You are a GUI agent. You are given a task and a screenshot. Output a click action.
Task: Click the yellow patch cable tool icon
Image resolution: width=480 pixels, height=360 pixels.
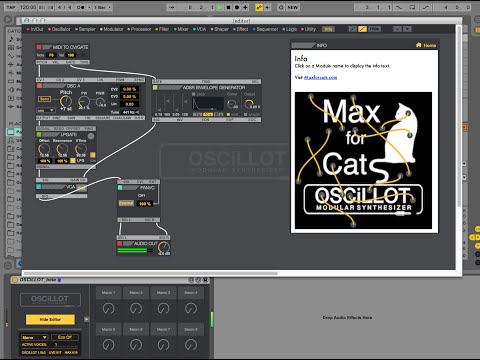coord(362,29)
